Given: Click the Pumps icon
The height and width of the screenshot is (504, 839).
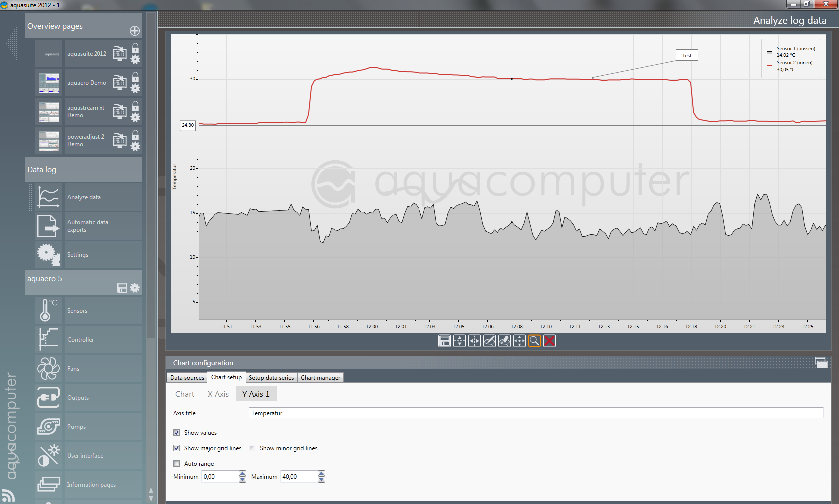Looking at the screenshot, I should click(48, 426).
